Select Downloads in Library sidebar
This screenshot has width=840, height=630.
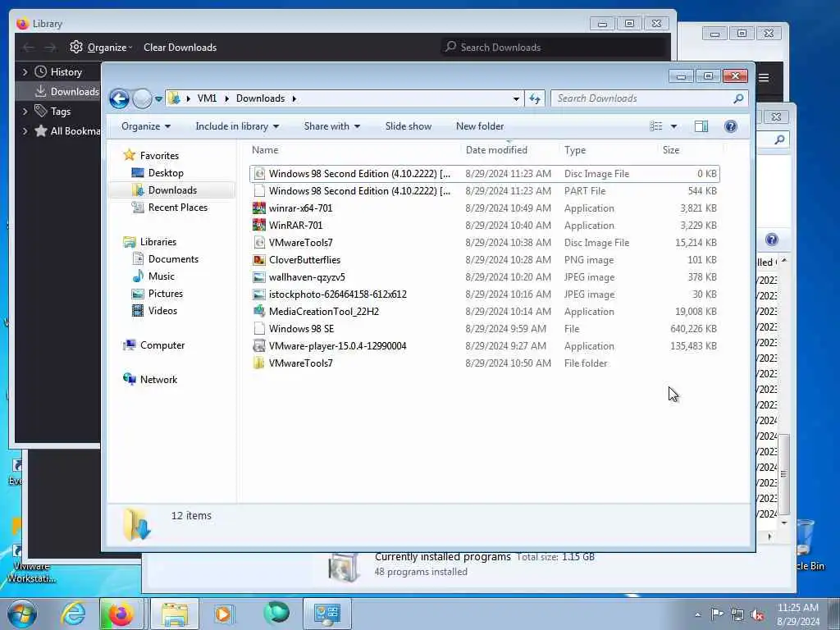(66, 92)
